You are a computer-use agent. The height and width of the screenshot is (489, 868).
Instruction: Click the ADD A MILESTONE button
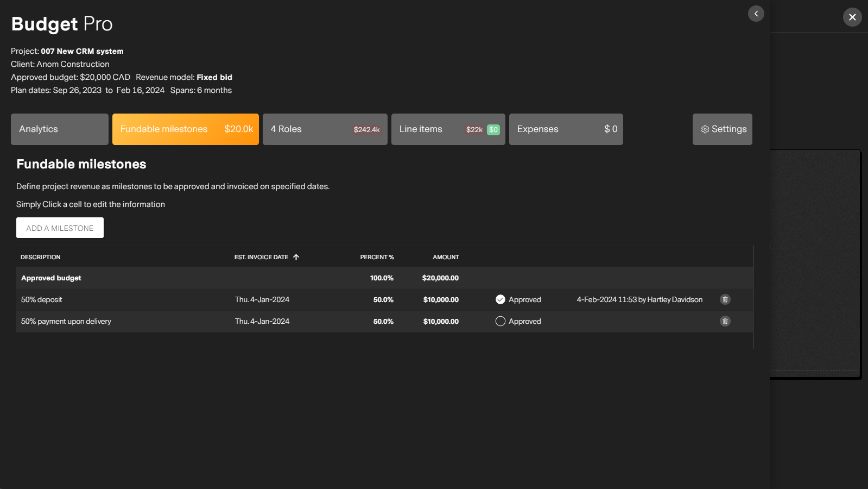pyautogui.click(x=60, y=228)
